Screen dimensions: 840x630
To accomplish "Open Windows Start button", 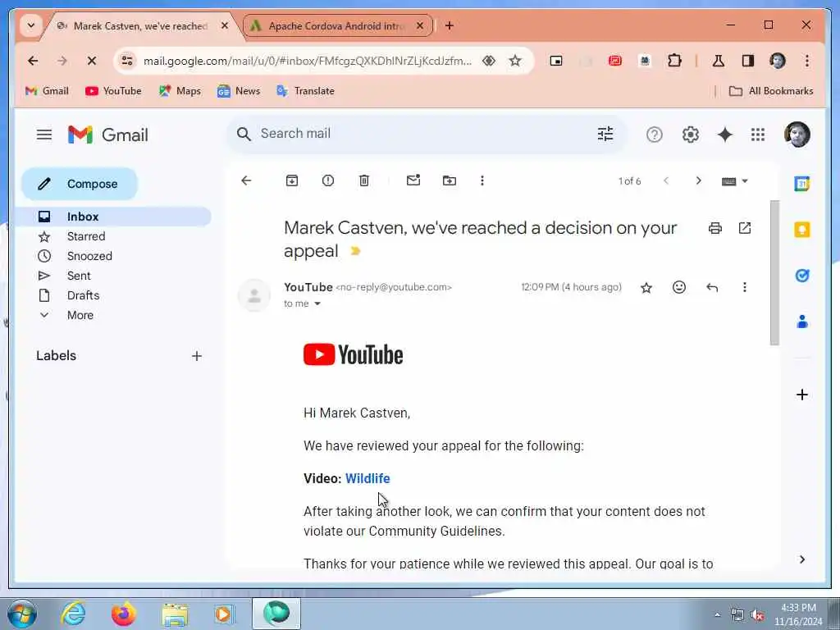I will [x=22, y=614].
